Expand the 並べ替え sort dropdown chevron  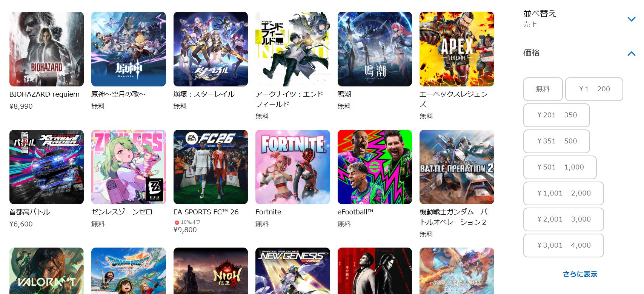click(631, 19)
